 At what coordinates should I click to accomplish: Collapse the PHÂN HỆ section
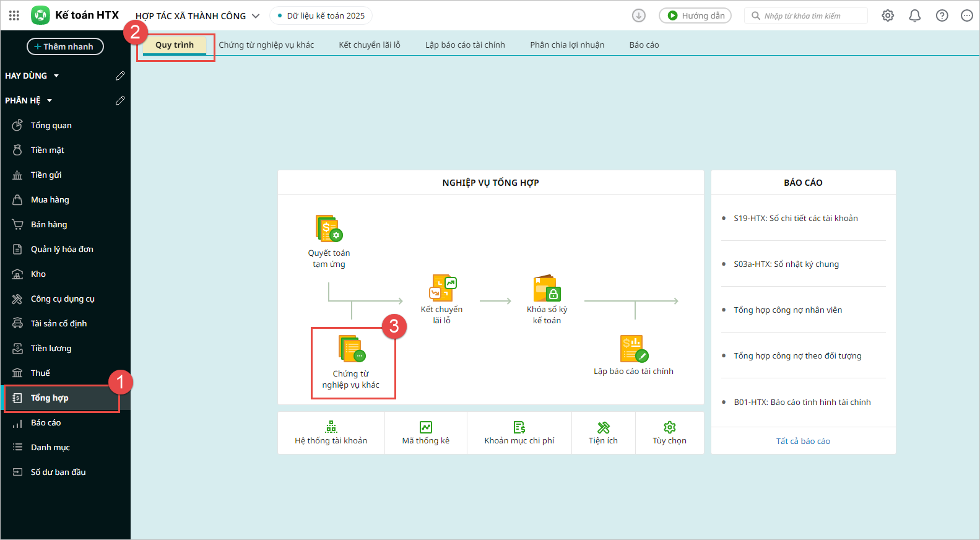pos(50,100)
